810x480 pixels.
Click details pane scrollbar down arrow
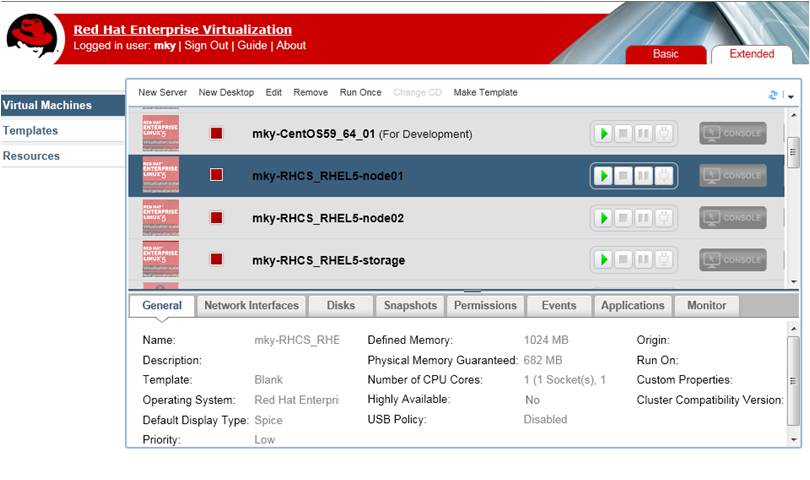(x=793, y=440)
